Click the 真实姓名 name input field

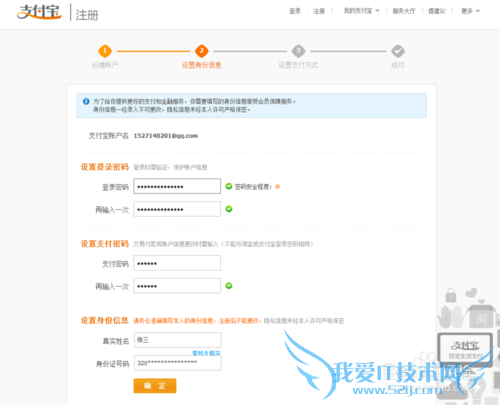[x=178, y=340]
